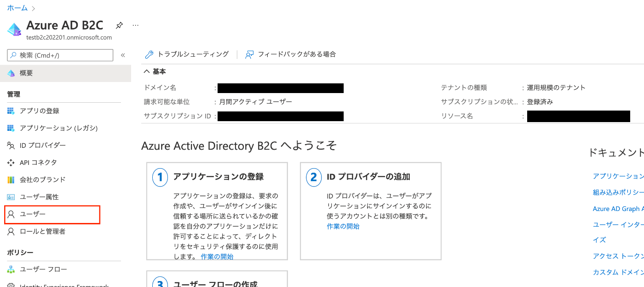Collapse the 基本 section chevron
Viewport: 644px width, 287px height.
tap(146, 71)
